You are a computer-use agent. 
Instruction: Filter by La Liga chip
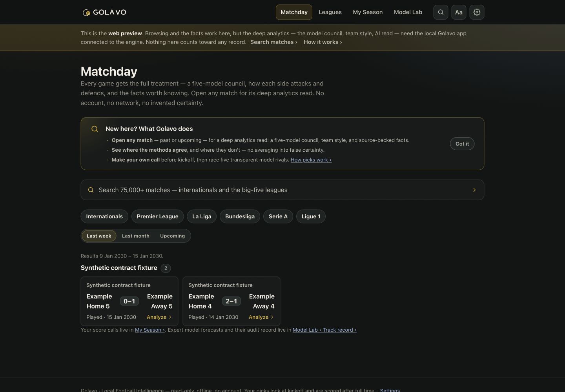pos(202,216)
